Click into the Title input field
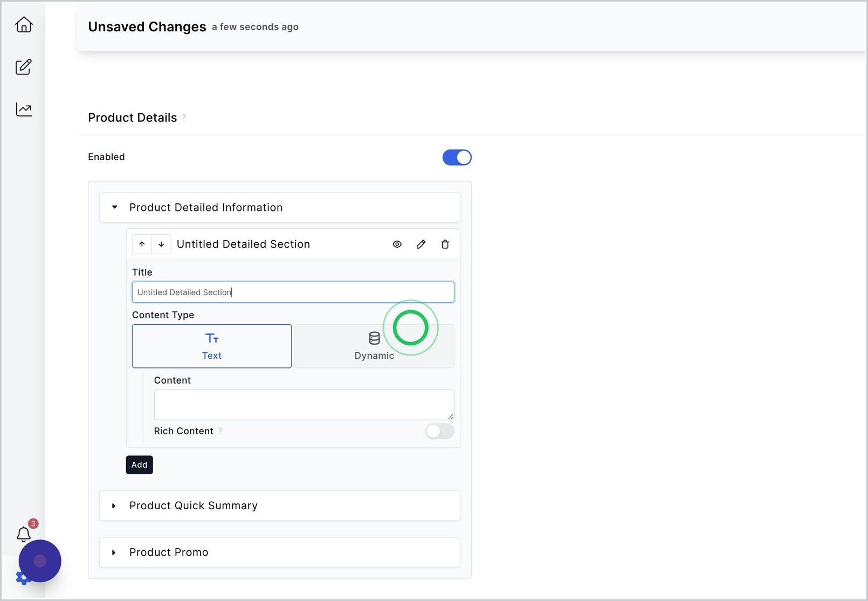The width and height of the screenshot is (868, 601). [x=293, y=292]
